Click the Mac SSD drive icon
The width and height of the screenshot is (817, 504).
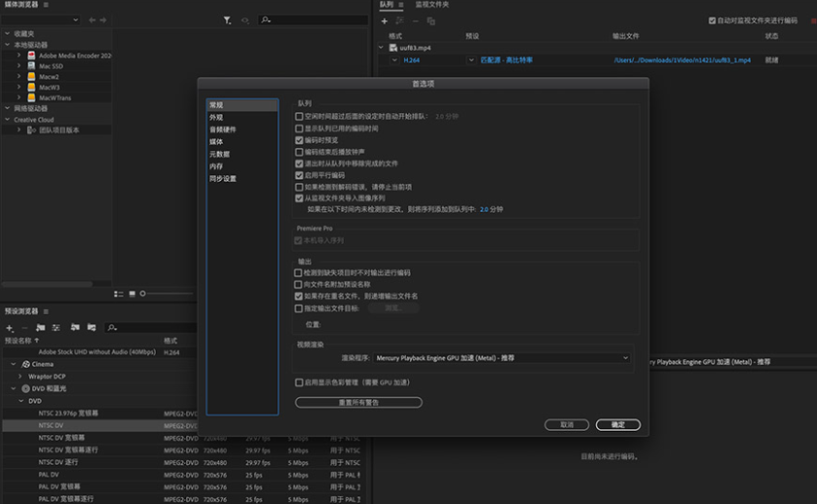(31, 66)
